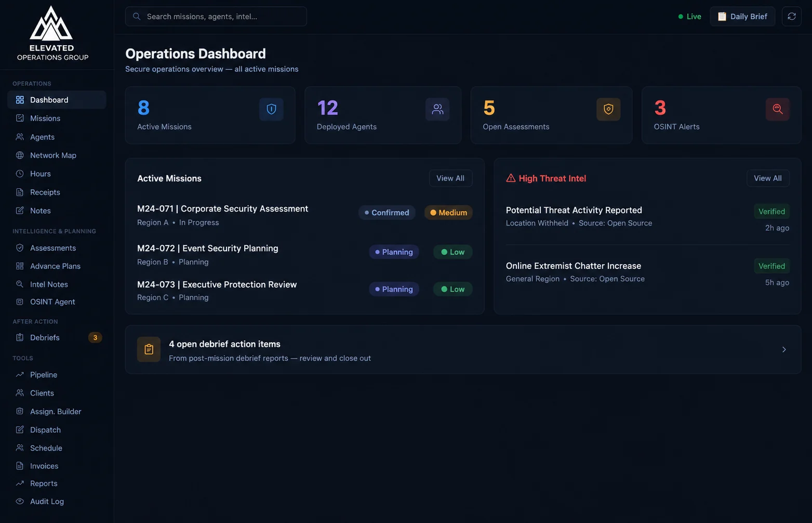The height and width of the screenshot is (523, 812).
Task: Click the Dispatch edit icon
Action: tap(20, 430)
